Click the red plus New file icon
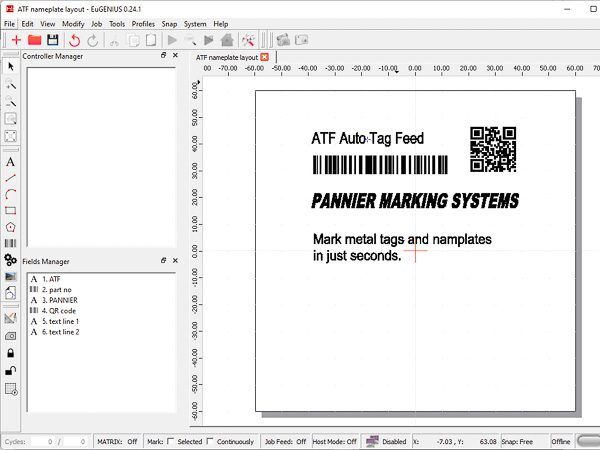 pos(16,40)
